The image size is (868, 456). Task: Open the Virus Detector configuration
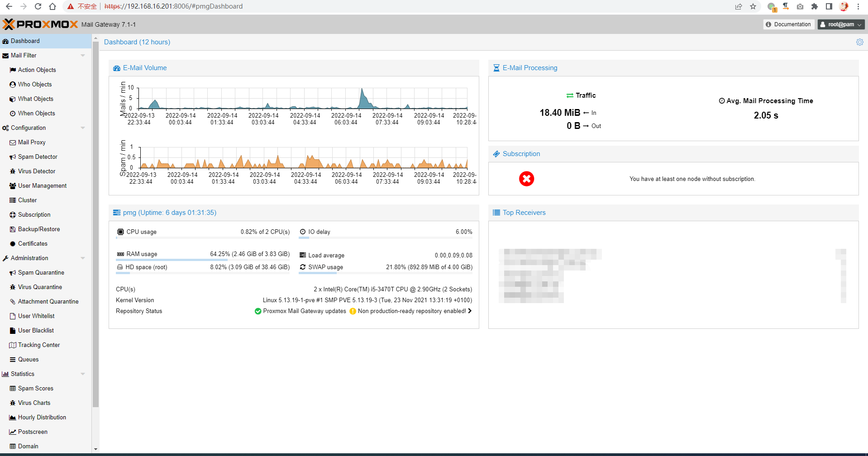(x=36, y=171)
